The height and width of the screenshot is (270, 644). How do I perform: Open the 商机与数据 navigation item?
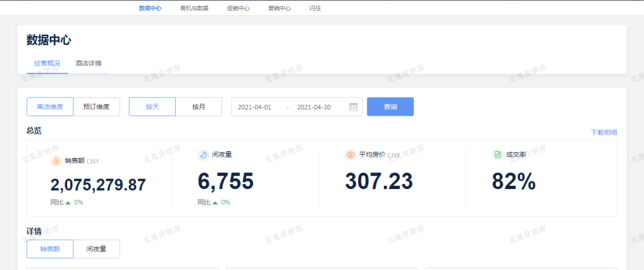194,8
